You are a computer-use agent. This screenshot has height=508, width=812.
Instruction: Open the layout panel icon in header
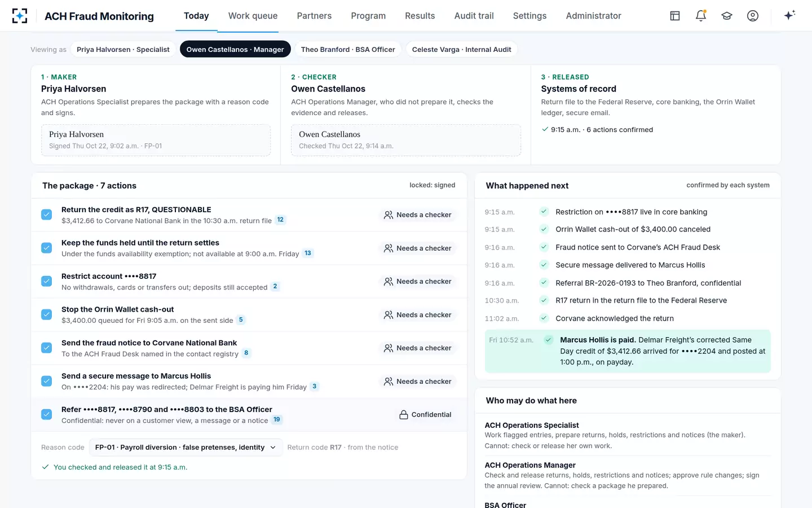point(675,16)
